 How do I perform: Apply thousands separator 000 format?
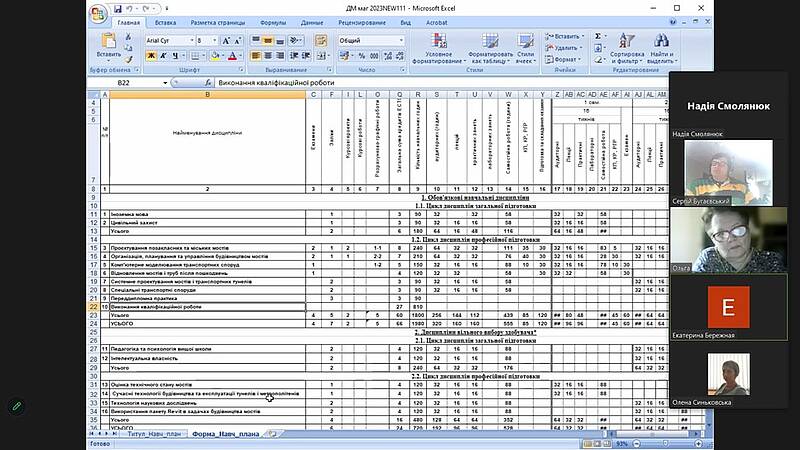pyautogui.click(x=374, y=56)
